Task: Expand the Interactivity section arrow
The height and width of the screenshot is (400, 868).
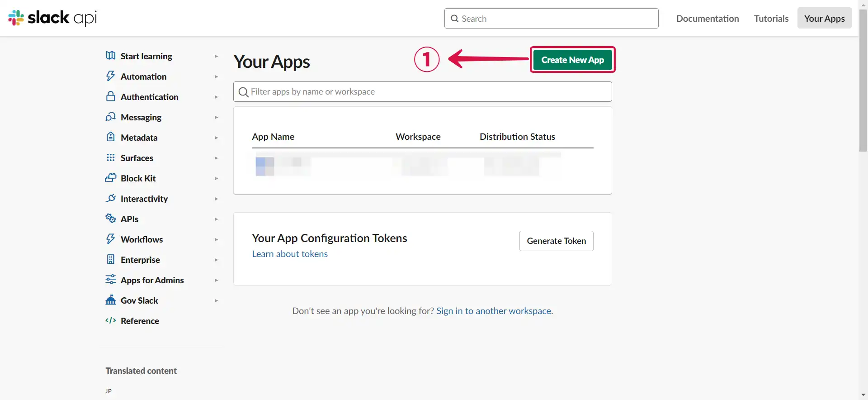Action: point(216,199)
